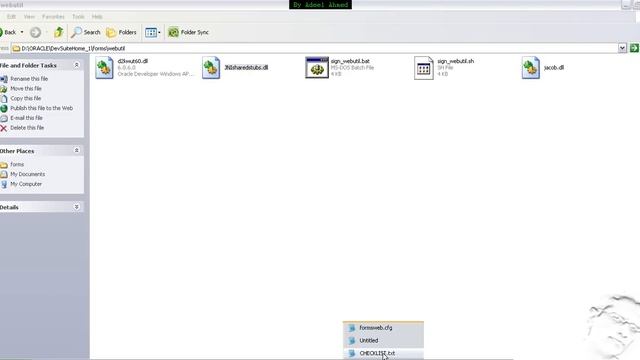Click the JNIsharedstubs.dll file name
This screenshot has height=360, width=640.
pyautogui.click(x=246, y=68)
